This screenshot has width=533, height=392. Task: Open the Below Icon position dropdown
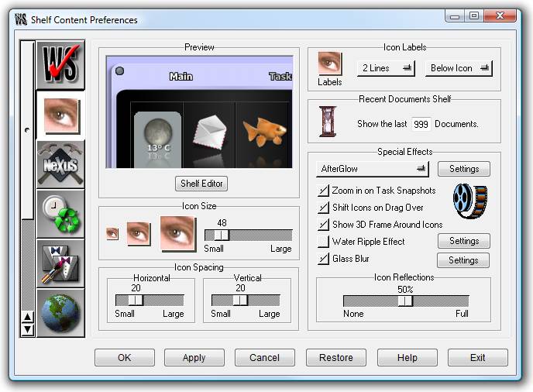coord(459,68)
